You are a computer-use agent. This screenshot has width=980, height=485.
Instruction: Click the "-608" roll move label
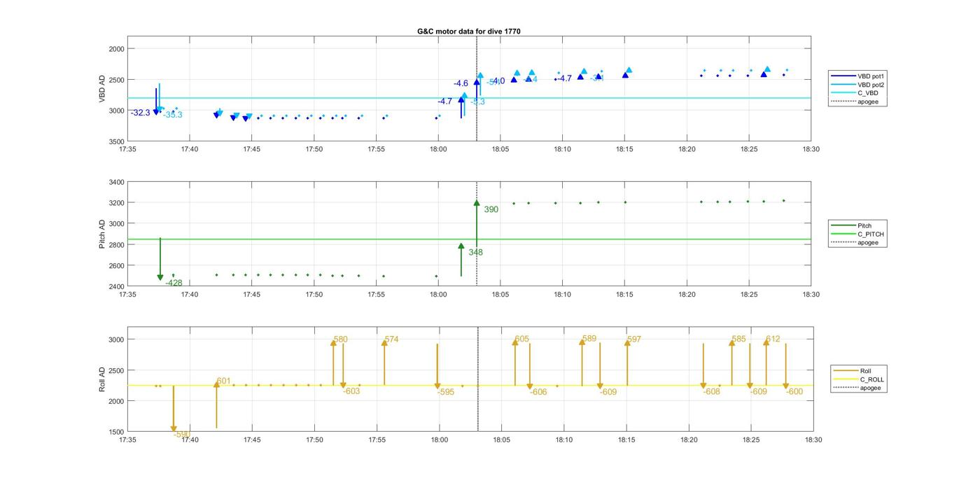711,392
